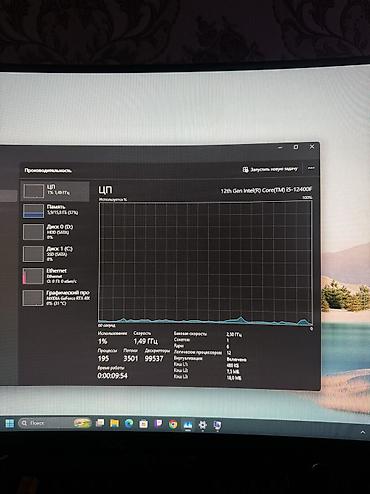Click the Производительность page heading
370x494 pixels.
point(48,171)
